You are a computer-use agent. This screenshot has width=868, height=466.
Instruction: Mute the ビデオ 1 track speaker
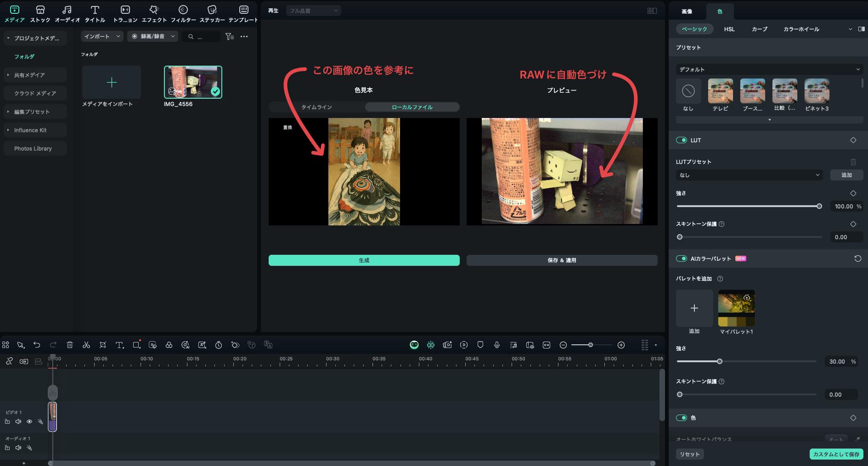[18, 421]
